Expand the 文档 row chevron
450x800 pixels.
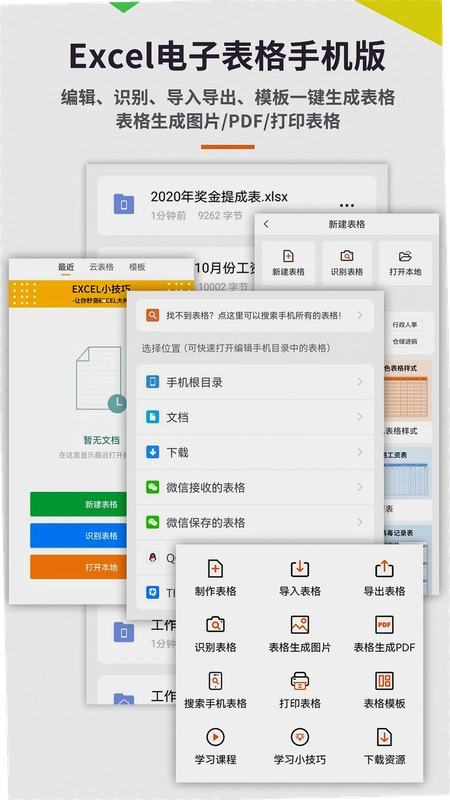360,417
